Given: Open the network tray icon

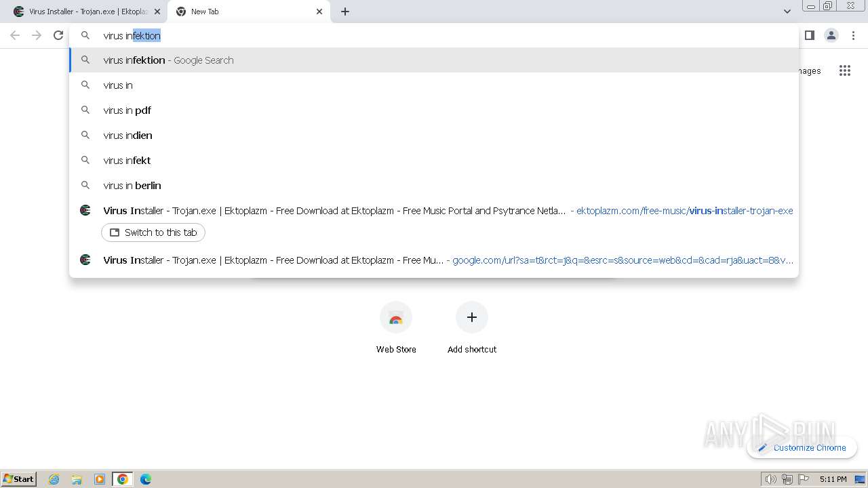Looking at the screenshot, I should pos(787,479).
